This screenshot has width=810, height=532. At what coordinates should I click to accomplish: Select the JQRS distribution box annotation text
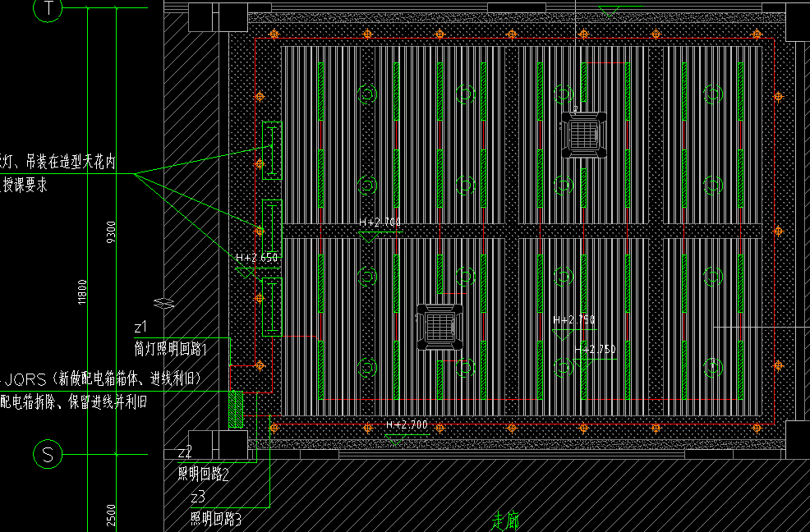tap(103, 379)
